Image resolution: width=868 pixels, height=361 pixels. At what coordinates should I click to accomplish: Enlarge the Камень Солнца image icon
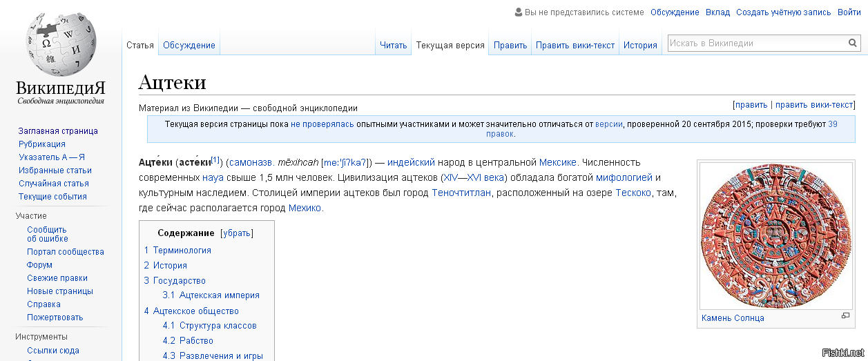845,316
